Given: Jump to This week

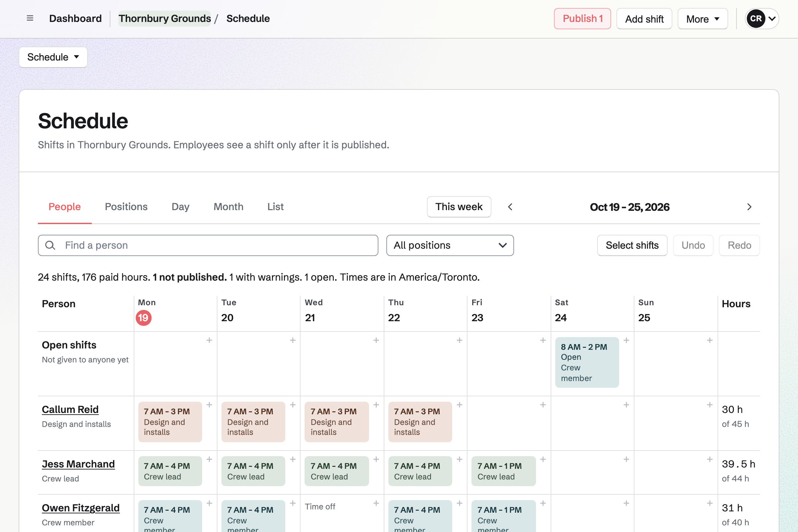Looking at the screenshot, I should pyautogui.click(x=459, y=206).
